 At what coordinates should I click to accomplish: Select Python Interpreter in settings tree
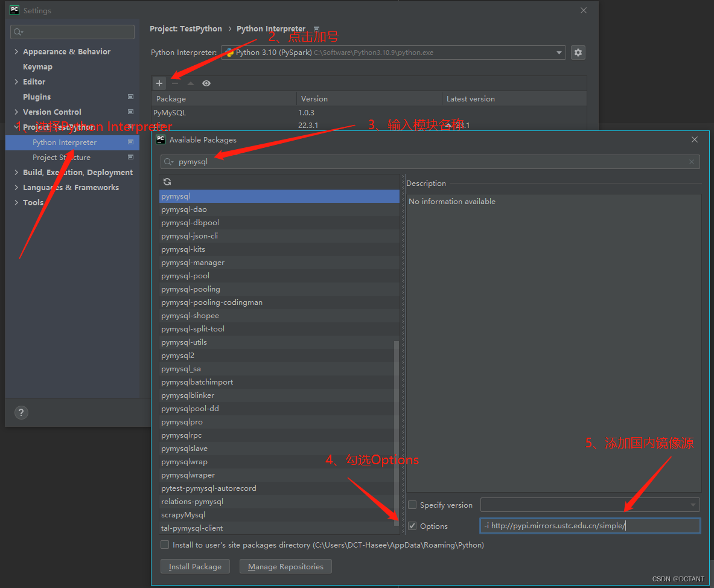coord(72,142)
